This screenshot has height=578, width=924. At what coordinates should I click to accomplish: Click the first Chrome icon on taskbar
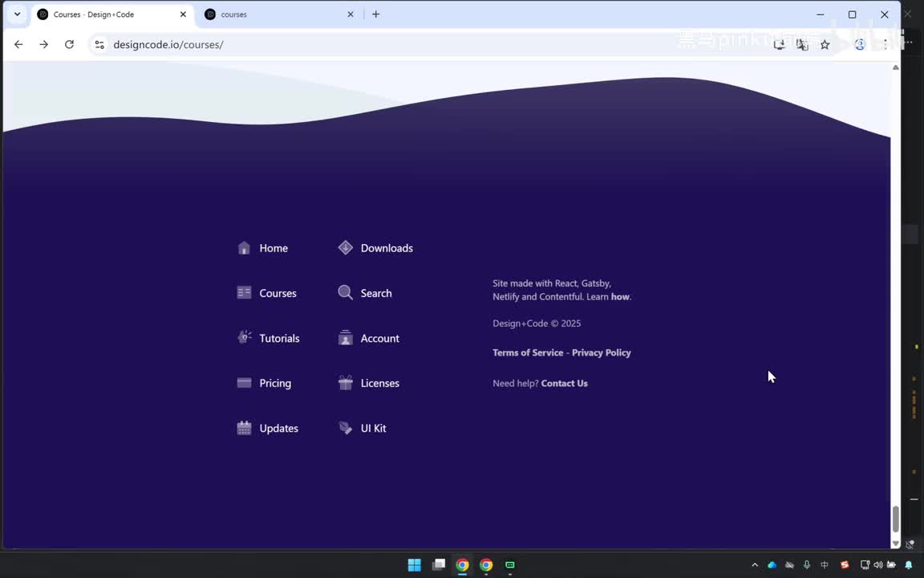pyautogui.click(x=462, y=565)
